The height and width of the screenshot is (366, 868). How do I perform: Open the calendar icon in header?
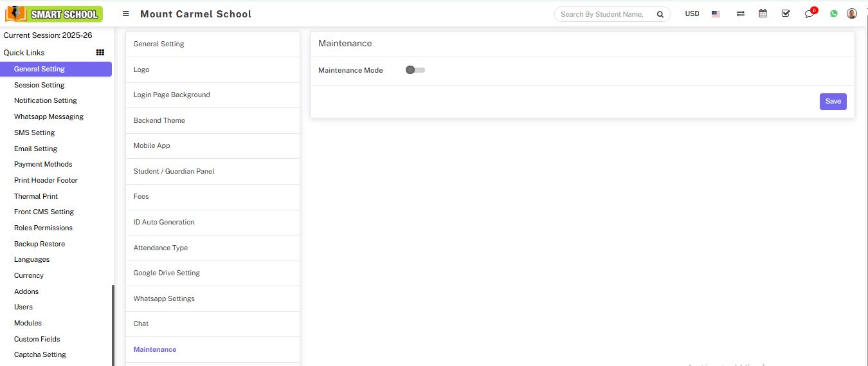coord(763,14)
